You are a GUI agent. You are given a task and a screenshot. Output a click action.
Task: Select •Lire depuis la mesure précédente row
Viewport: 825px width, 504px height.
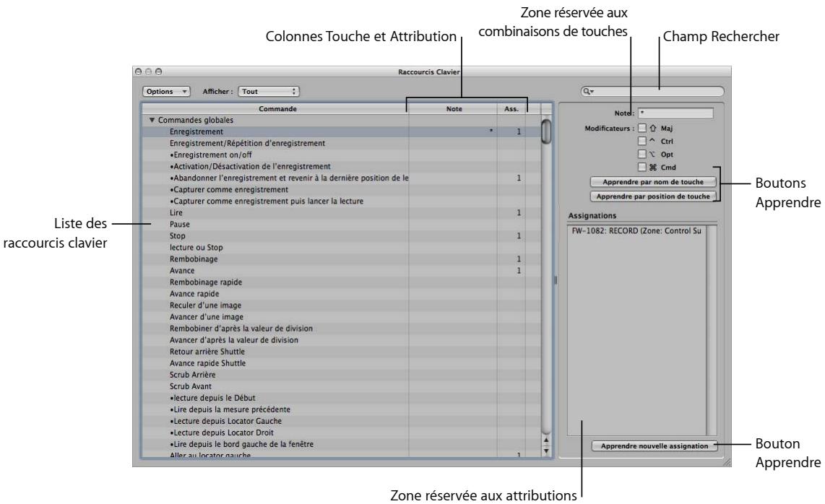tap(341, 410)
